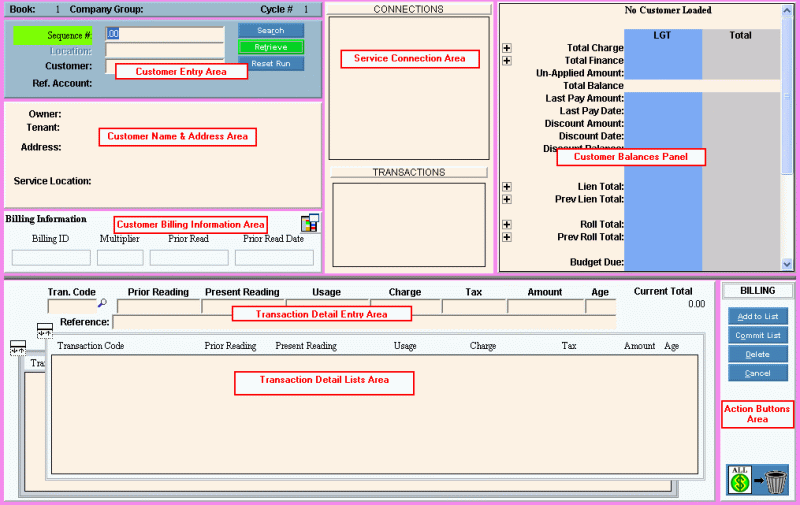Viewport: 800px width, 505px height.
Task: Click the green Retrieve button
Action: (271, 47)
